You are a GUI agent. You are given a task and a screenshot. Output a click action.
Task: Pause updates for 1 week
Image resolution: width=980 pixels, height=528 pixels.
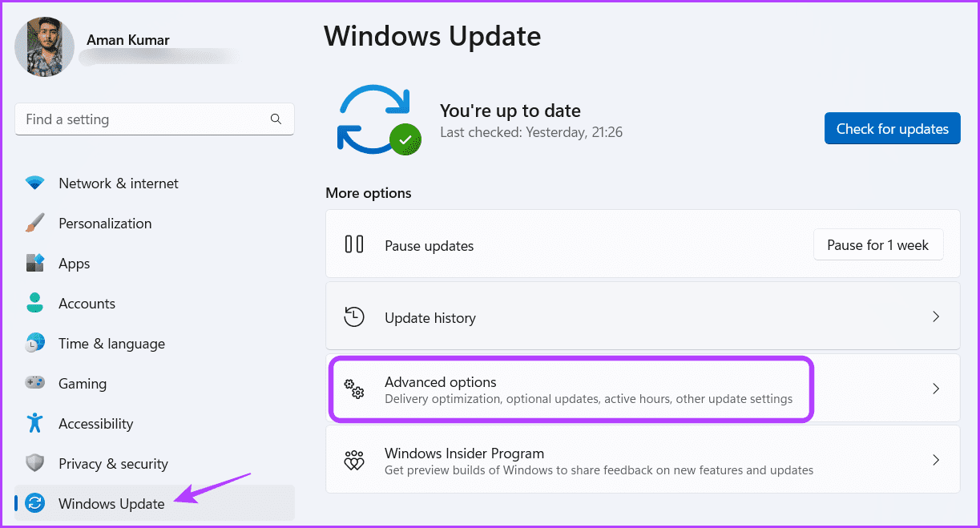877,245
